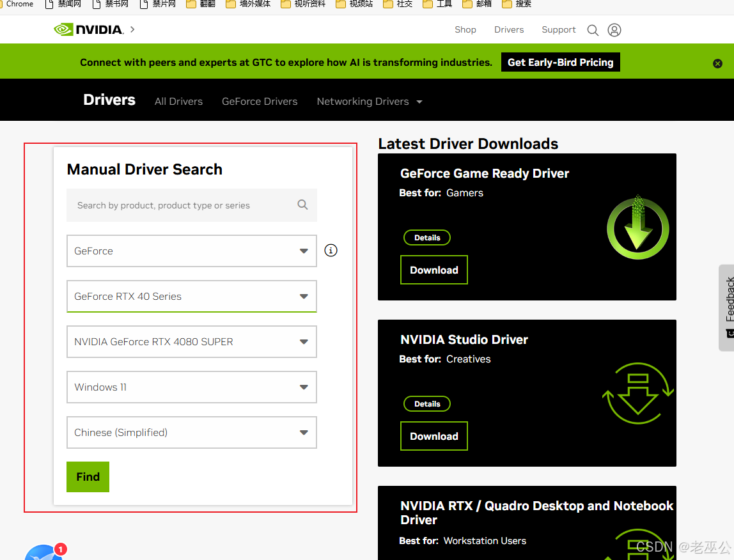734x560 pixels.
Task: Click the Drivers section heading
Action: click(109, 100)
